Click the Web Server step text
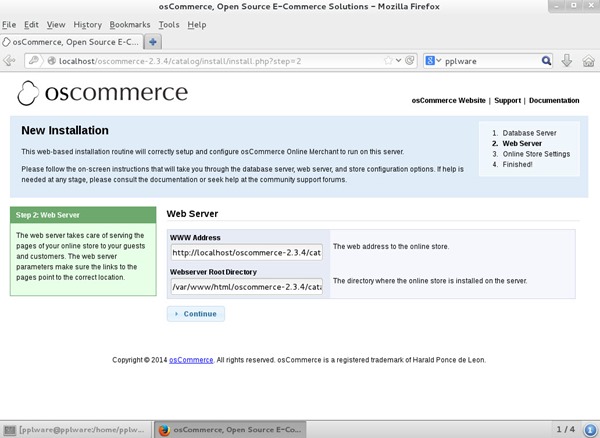Image resolution: width=600 pixels, height=438 pixels. click(522, 143)
